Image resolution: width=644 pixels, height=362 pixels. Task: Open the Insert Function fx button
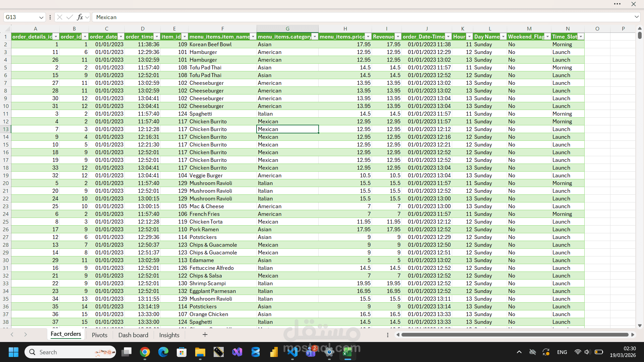(x=80, y=17)
